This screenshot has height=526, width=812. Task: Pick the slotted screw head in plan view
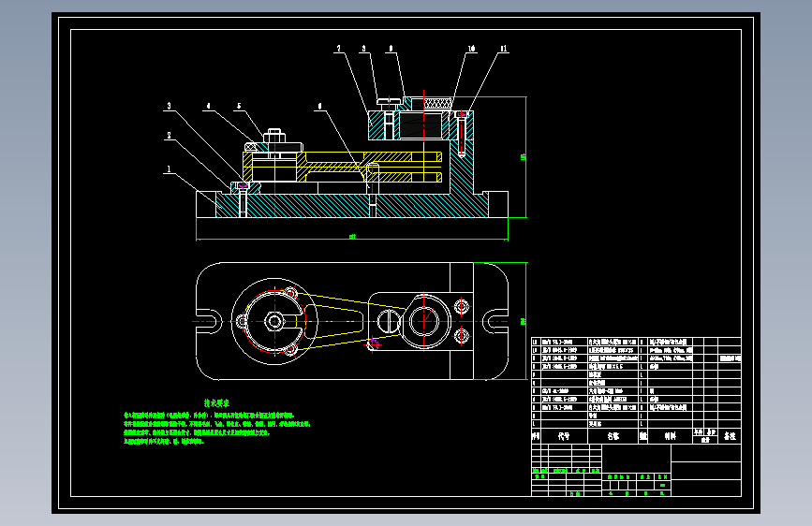point(388,321)
